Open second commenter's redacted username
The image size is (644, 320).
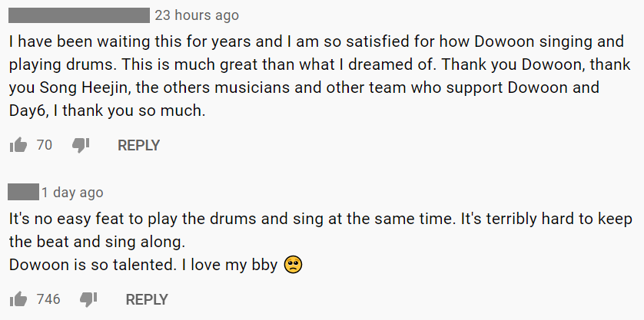click(x=23, y=192)
